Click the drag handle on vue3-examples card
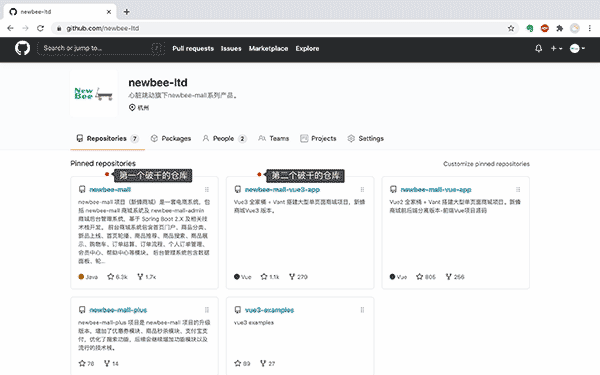The image size is (600, 375). click(362, 310)
